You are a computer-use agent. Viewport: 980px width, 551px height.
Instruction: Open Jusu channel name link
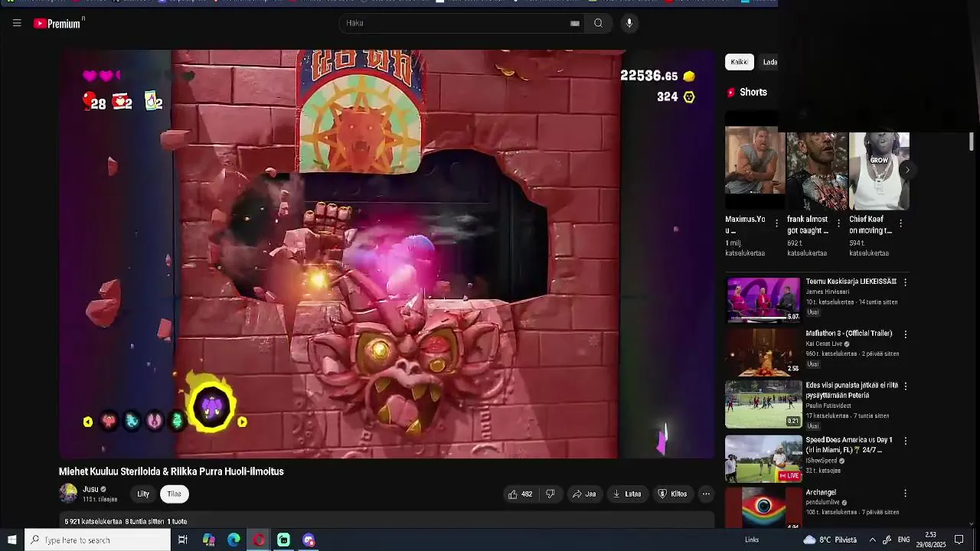coord(90,489)
